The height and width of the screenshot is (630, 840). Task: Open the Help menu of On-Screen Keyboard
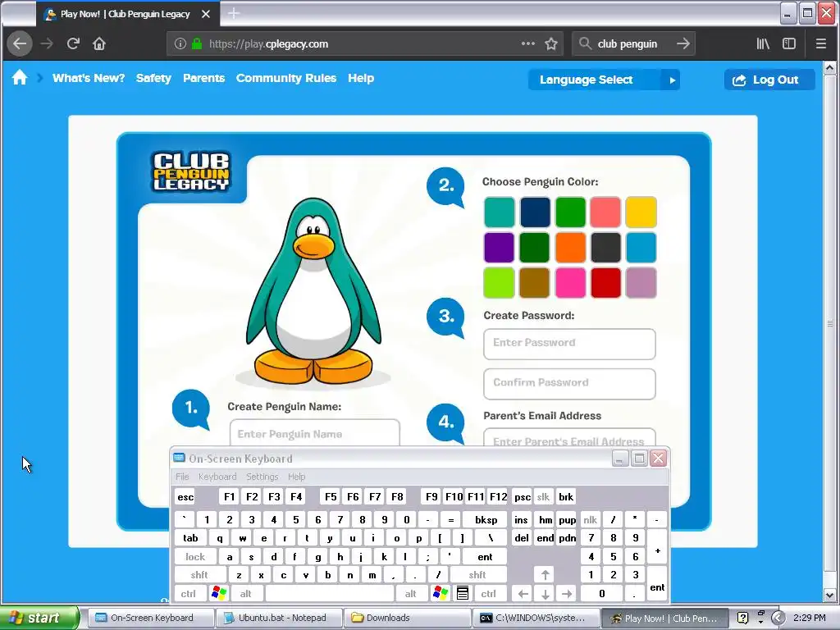click(x=296, y=477)
